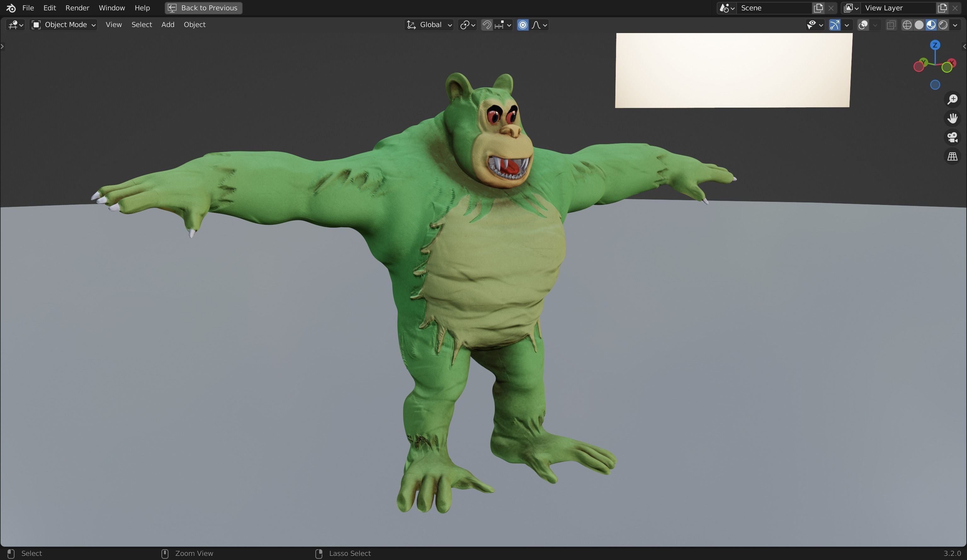The image size is (967, 560).
Task: Open the View Layer browse dropdown icon
Action: (x=851, y=8)
